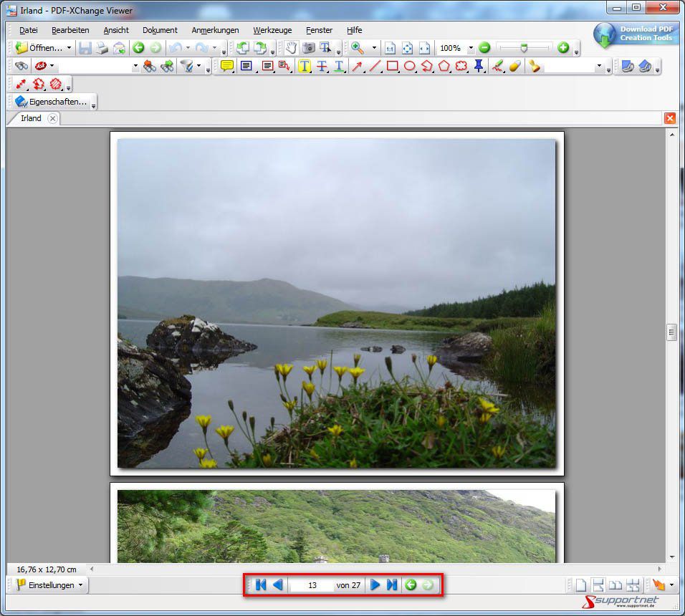Screen dimensions: 685x616
Task: Print the document via the printer icon
Action: point(101,48)
